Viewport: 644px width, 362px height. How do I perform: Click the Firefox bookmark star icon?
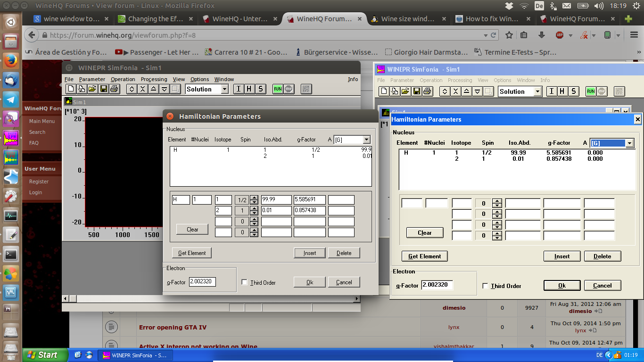click(x=509, y=35)
